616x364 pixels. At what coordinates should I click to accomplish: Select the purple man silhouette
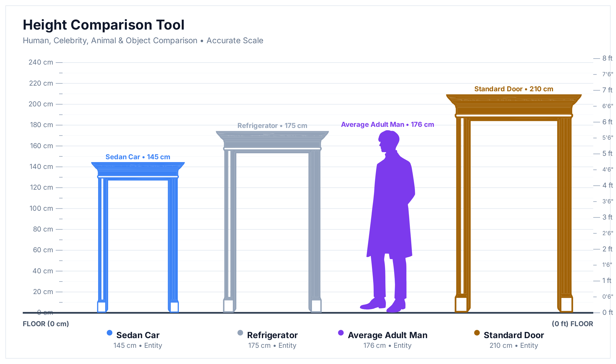point(387,221)
